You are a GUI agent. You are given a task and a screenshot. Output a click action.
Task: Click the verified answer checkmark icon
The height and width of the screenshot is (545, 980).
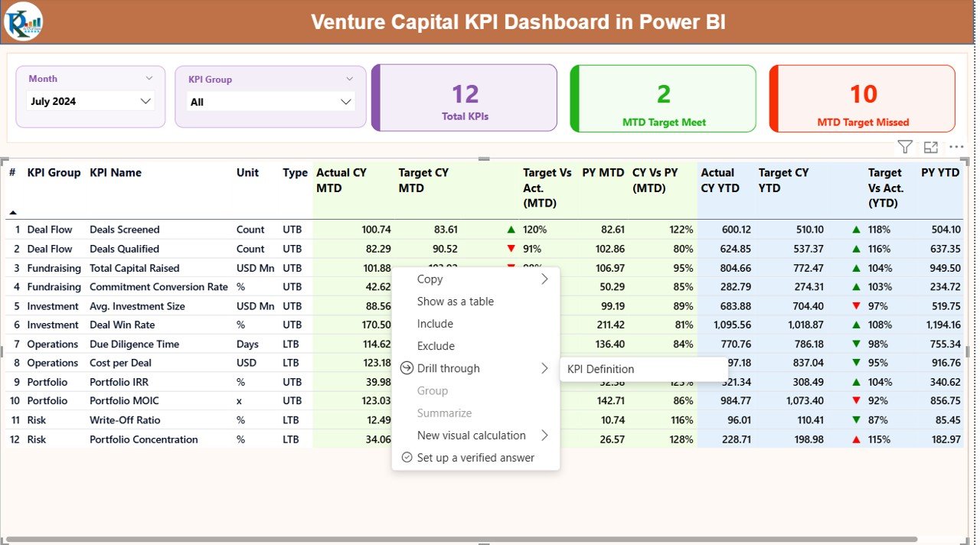click(x=407, y=458)
